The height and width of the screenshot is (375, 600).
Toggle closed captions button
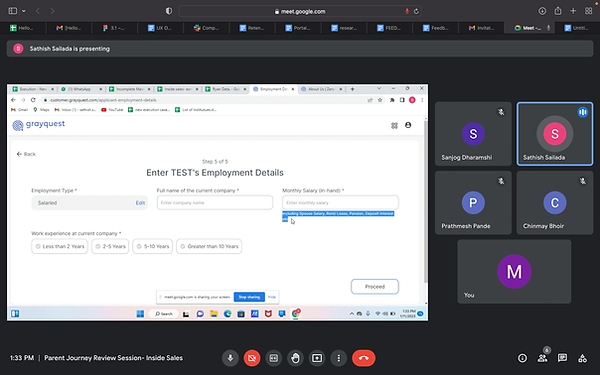(274, 358)
